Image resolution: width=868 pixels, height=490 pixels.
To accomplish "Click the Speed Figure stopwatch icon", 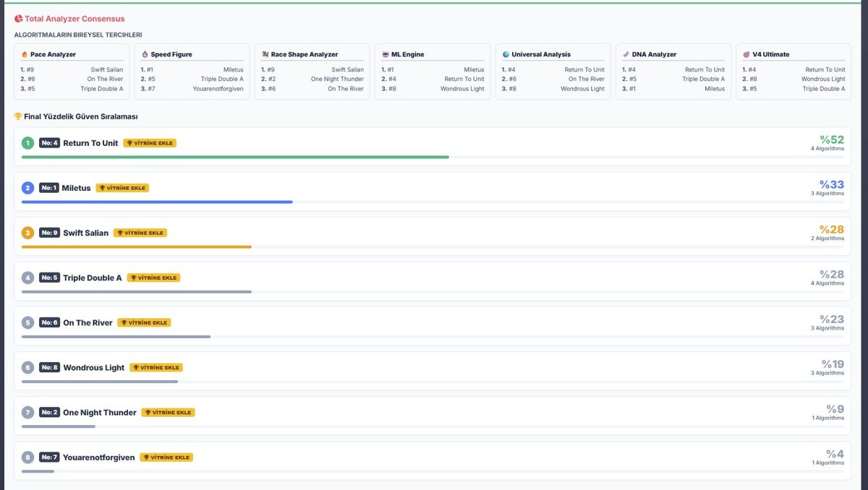I will coord(145,54).
